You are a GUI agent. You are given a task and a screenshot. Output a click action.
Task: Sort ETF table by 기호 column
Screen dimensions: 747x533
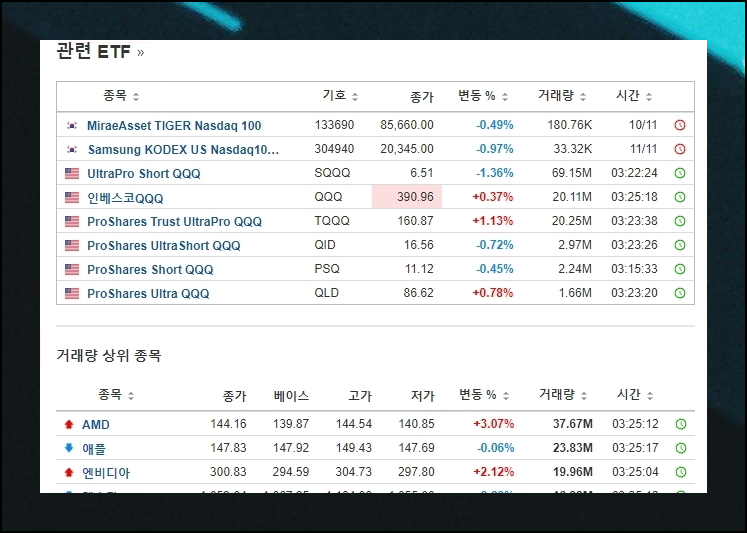coord(340,96)
